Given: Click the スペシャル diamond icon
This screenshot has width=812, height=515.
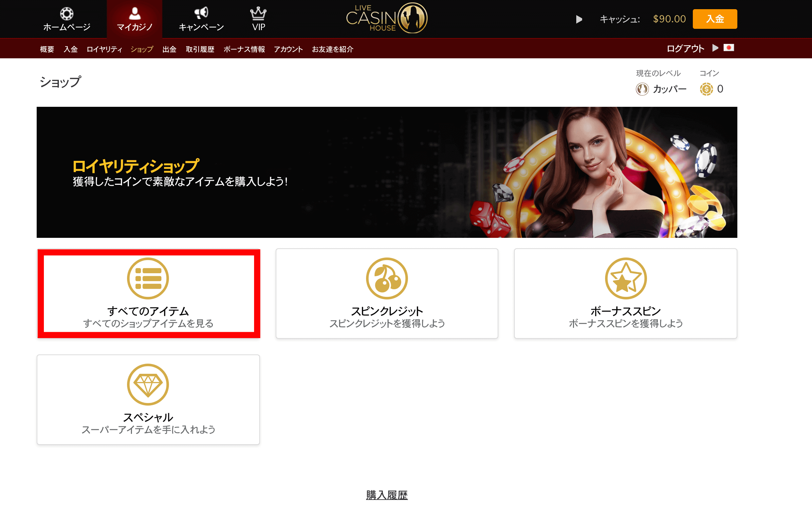Looking at the screenshot, I should point(148,384).
